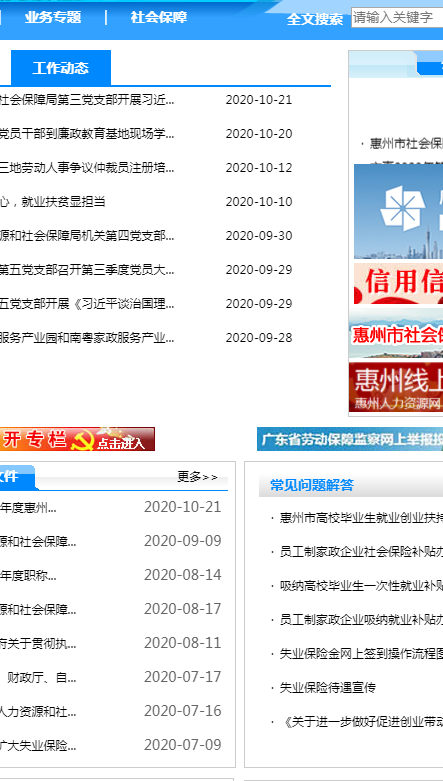The image size is (443, 781).
Task: Open the 广东省劳动保障监察网上举报投诉 banner
Action: point(350,439)
